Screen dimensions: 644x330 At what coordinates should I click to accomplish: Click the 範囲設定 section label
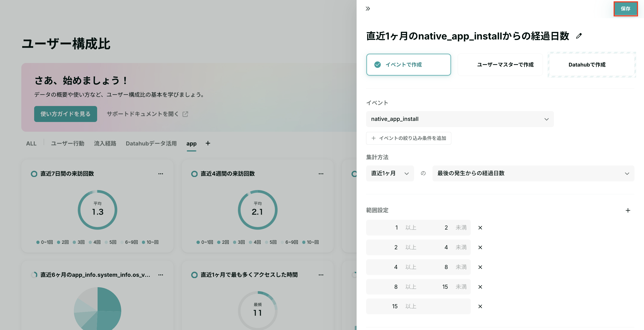pos(377,210)
